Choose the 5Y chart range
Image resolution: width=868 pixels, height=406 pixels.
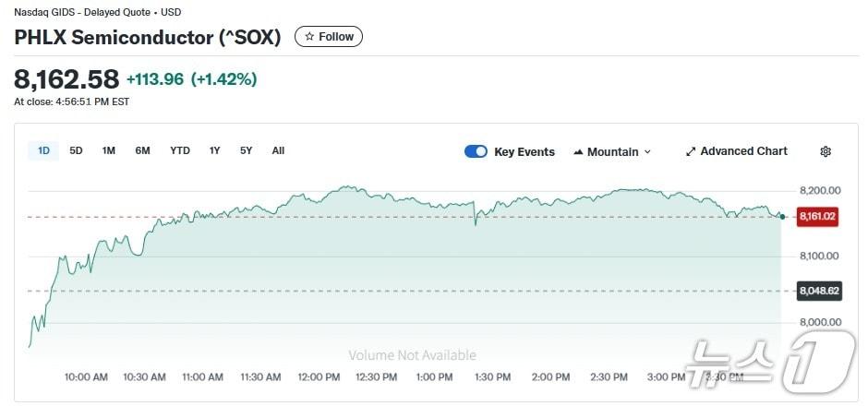click(x=246, y=150)
